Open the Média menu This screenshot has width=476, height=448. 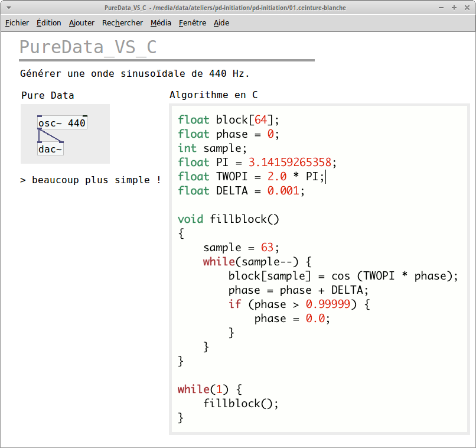[x=161, y=23]
